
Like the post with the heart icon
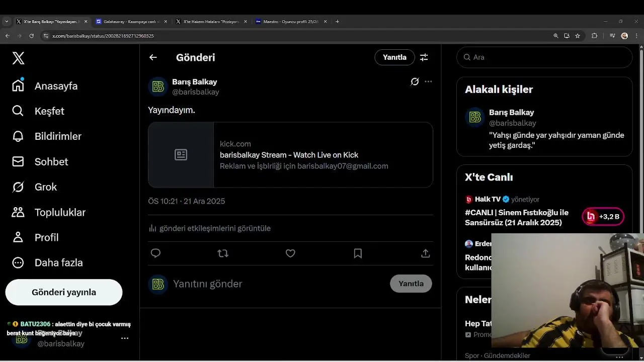tap(290, 253)
